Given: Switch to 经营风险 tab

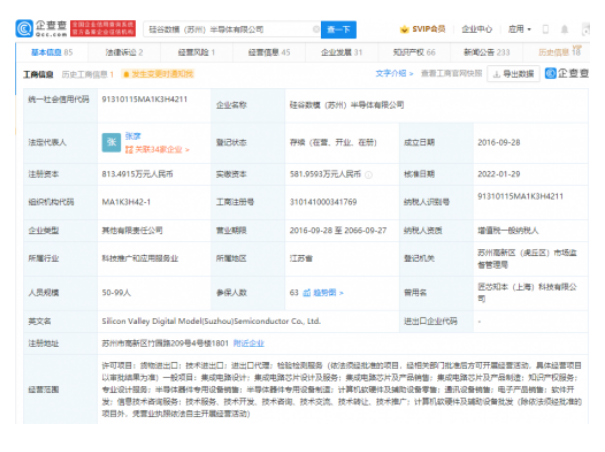Looking at the screenshot, I should pos(196,52).
